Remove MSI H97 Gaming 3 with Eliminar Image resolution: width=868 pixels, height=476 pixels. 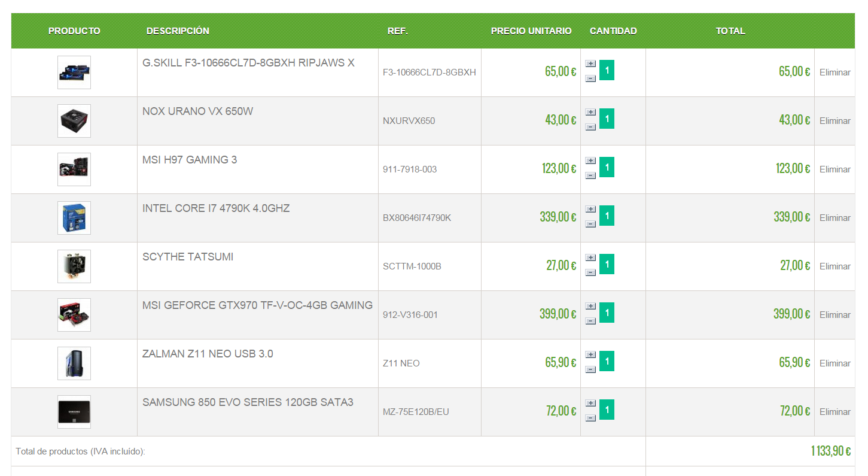coord(835,169)
